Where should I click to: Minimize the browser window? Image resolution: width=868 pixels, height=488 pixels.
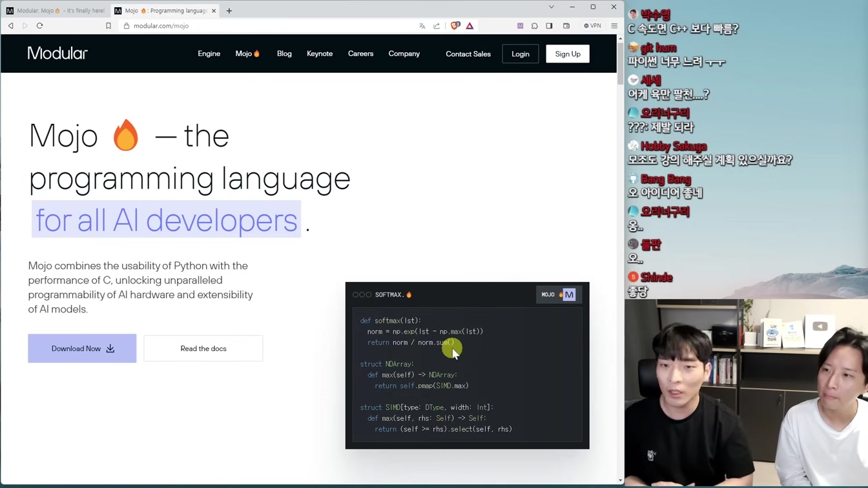click(x=572, y=7)
